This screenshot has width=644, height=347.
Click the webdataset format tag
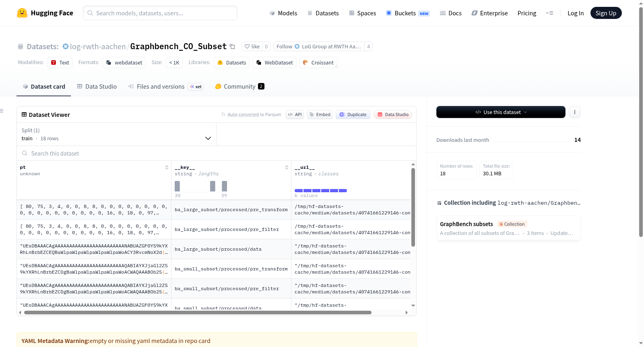pos(124,62)
